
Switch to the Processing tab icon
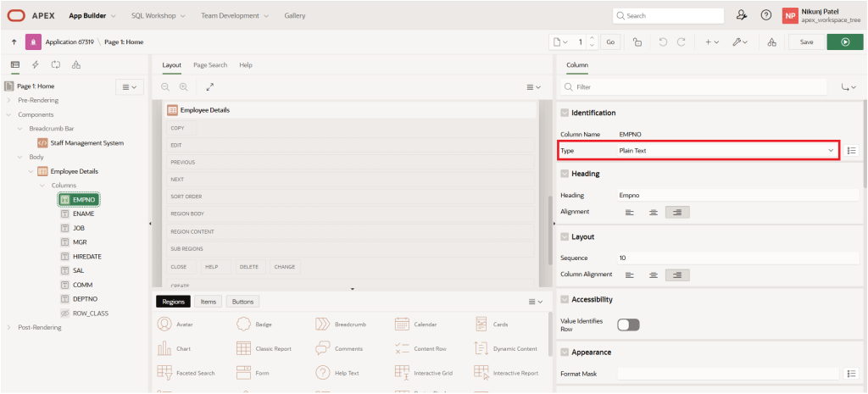(x=56, y=64)
